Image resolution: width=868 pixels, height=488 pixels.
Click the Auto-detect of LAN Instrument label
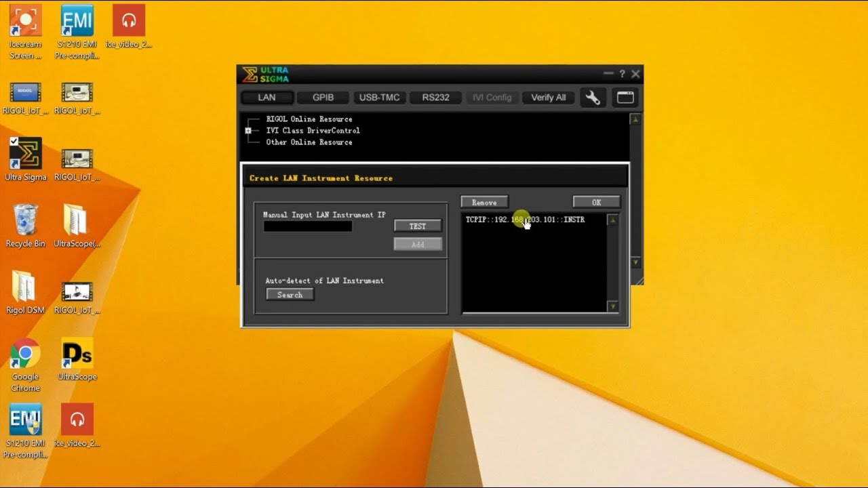click(324, 281)
